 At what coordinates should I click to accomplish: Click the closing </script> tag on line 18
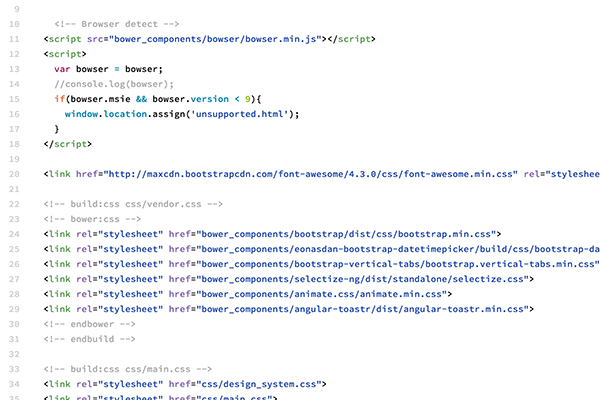(68, 144)
